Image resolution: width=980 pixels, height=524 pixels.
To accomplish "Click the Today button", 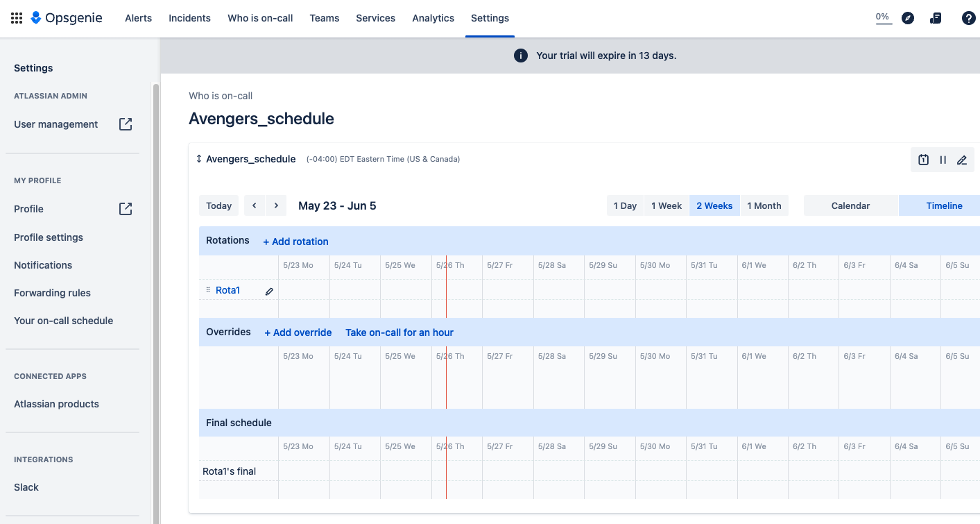I will click(x=218, y=205).
